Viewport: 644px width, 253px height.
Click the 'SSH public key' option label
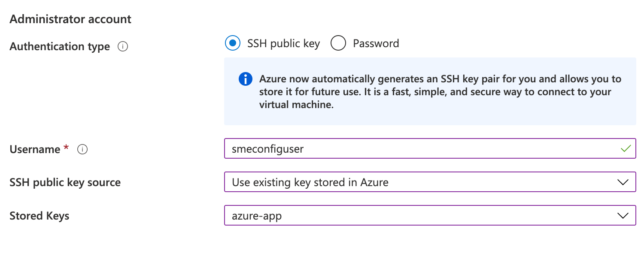283,43
